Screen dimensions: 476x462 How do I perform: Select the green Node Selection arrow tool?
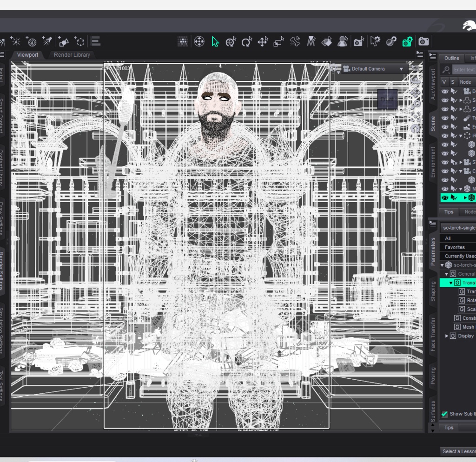pos(215,41)
